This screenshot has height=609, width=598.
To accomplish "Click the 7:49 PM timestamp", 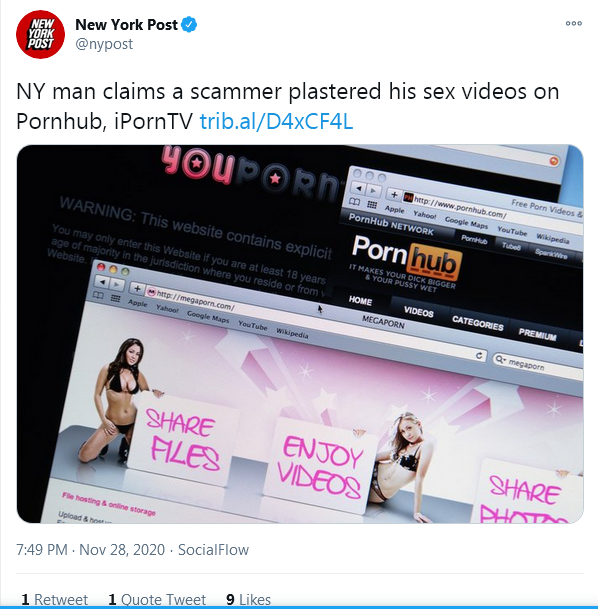I will (42, 550).
